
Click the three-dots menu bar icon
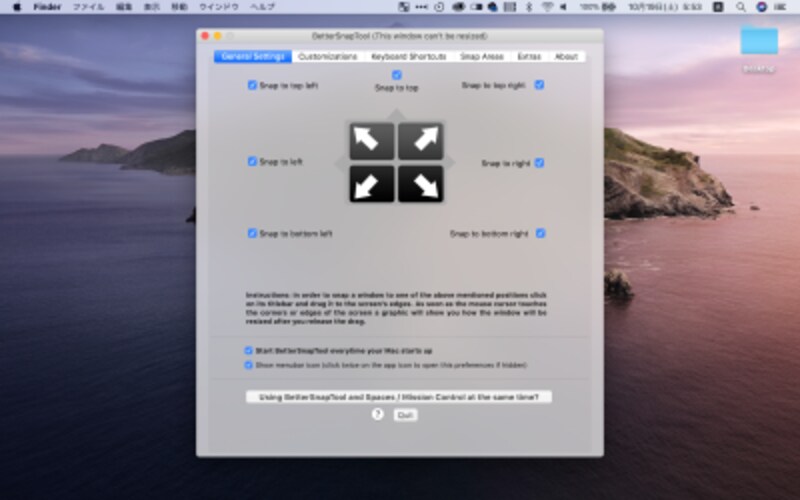point(421,7)
